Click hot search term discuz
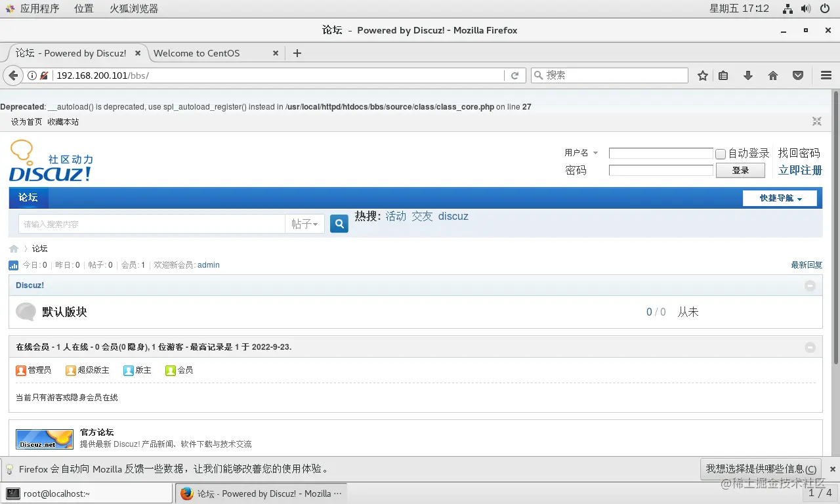The image size is (840, 504). [x=453, y=217]
